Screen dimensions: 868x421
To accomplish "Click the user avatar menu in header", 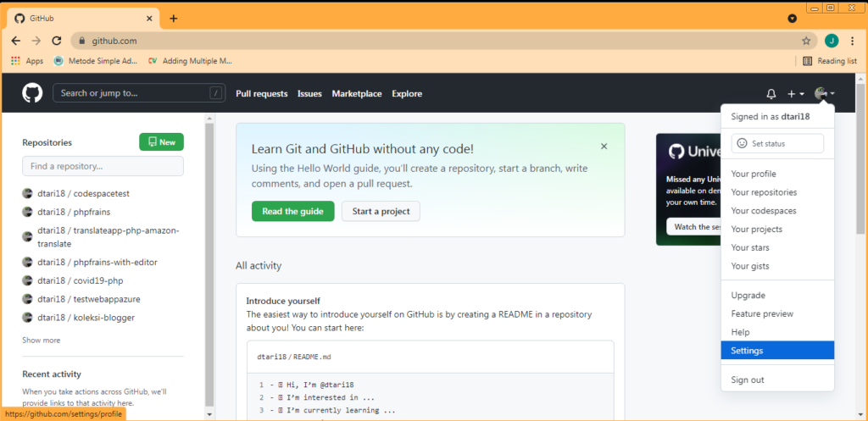I will pyautogui.click(x=824, y=93).
